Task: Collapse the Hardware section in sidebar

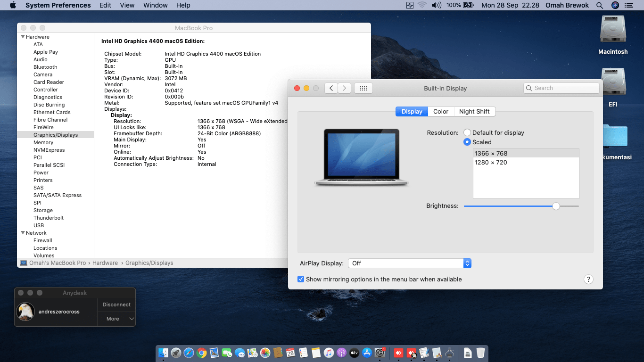Action: [23, 37]
